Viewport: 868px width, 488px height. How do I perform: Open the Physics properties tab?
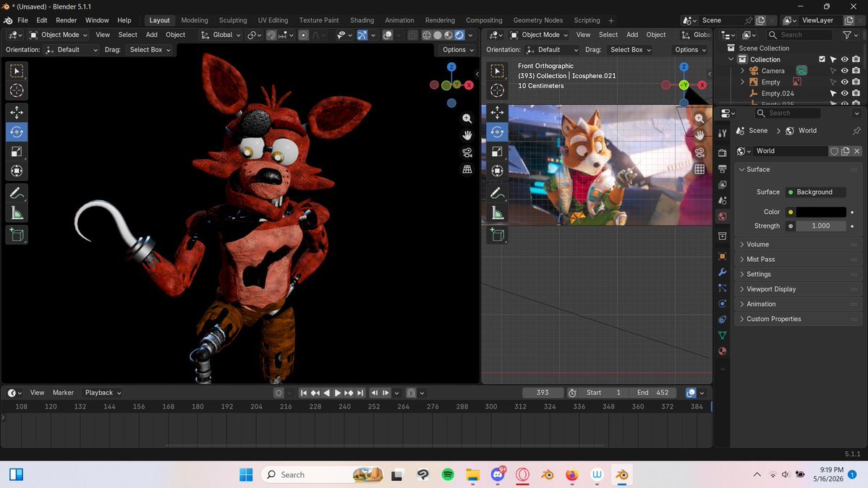pyautogui.click(x=722, y=304)
